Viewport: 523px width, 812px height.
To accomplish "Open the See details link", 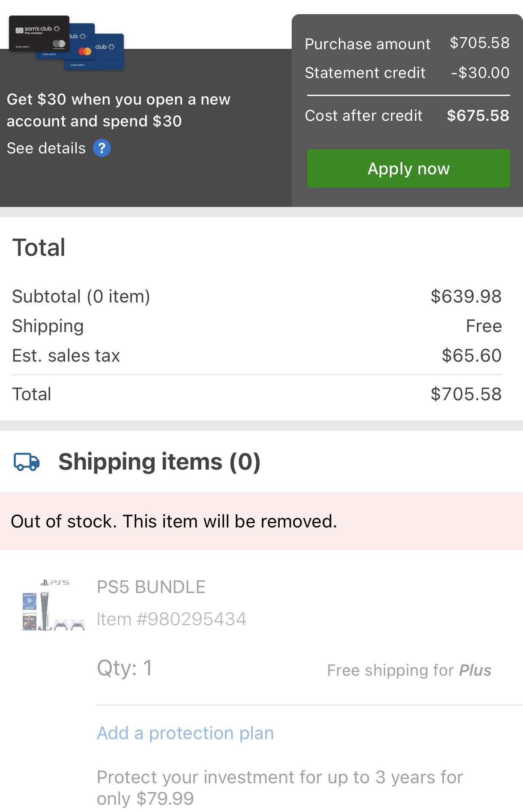I will click(x=46, y=148).
